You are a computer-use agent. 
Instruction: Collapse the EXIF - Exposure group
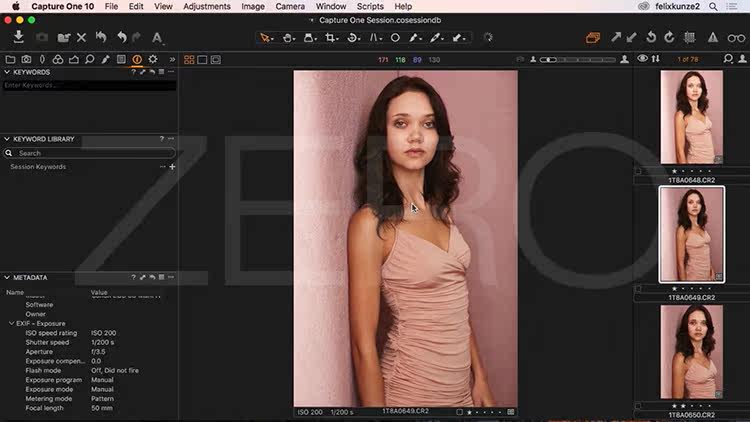11,324
